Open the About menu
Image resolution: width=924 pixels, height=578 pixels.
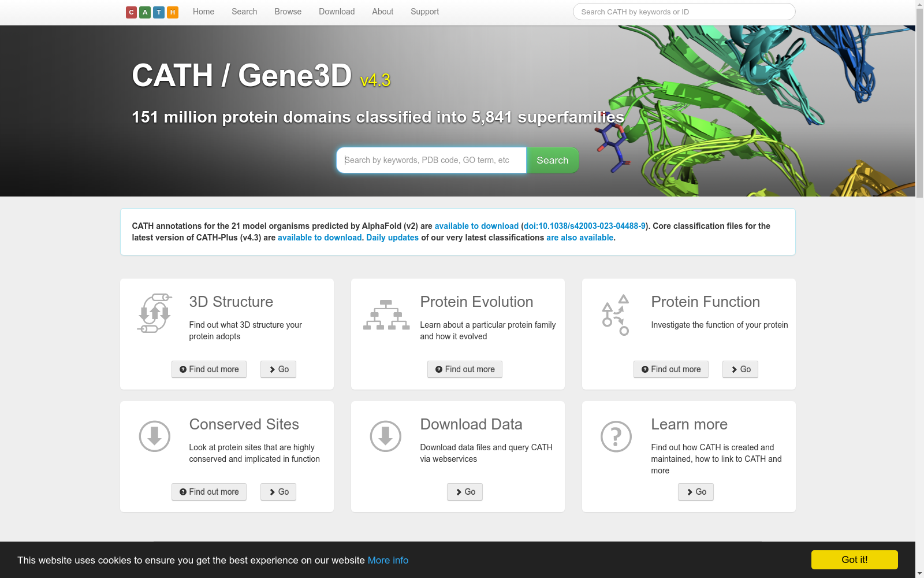pos(382,12)
